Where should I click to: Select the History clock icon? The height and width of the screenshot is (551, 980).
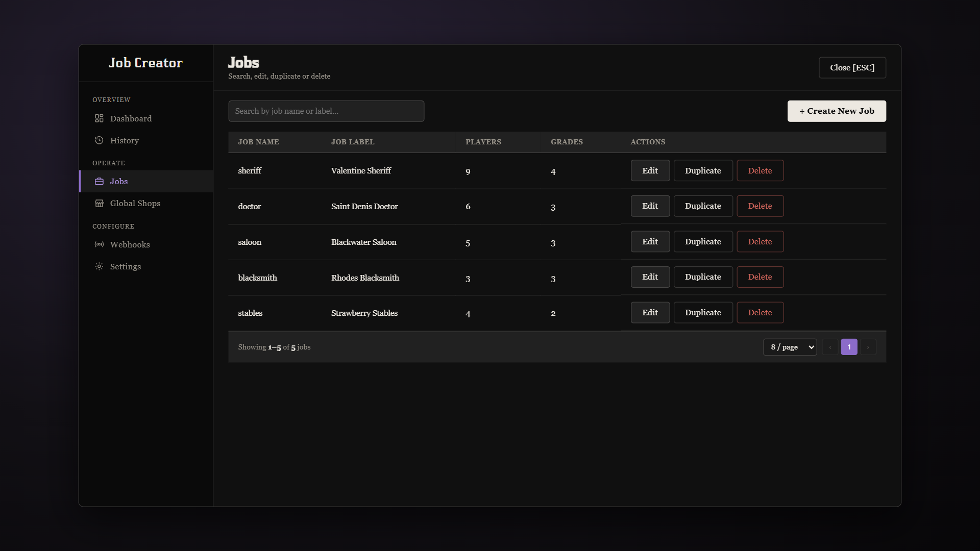(x=99, y=140)
